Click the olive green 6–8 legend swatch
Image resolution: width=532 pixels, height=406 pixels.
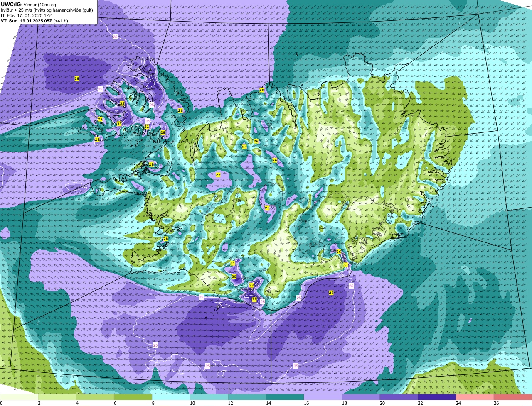133,397
